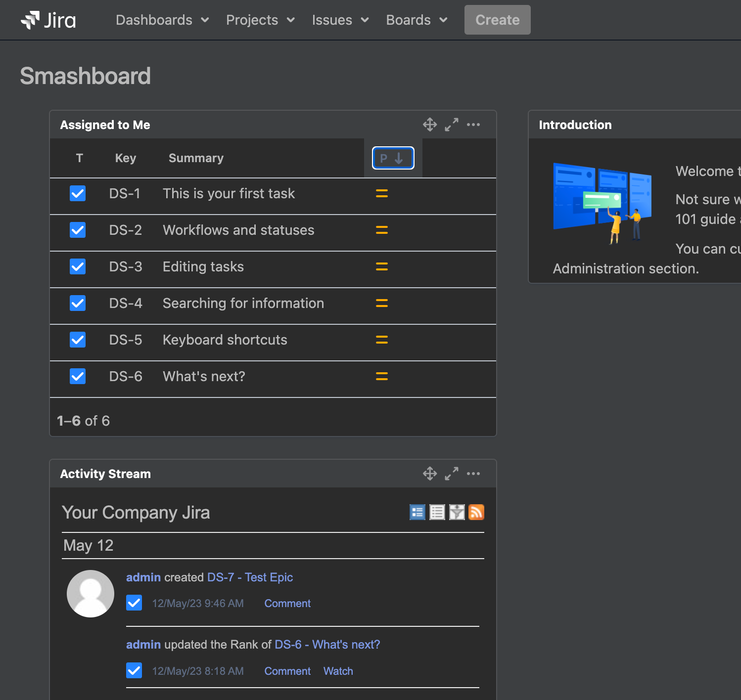Open 'Searching for information' summary
This screenshot has height=700, width=741.
pyautogui.click(x=243, y=303)
